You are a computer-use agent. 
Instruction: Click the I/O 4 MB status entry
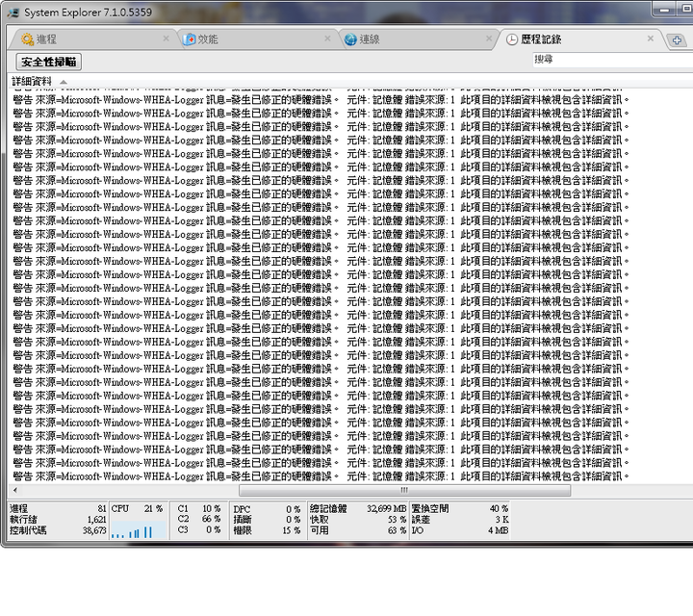[x=460, y=530]
